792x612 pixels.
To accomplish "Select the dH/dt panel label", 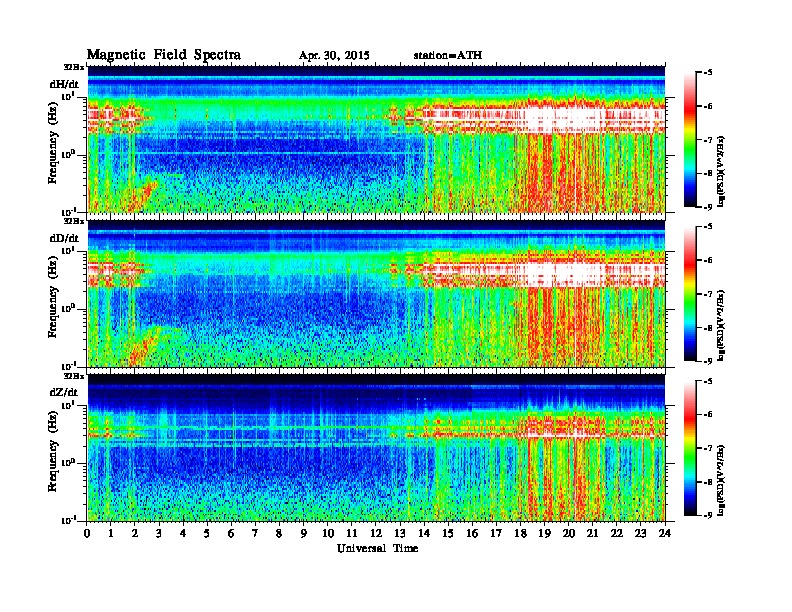I will click(64, 84).
